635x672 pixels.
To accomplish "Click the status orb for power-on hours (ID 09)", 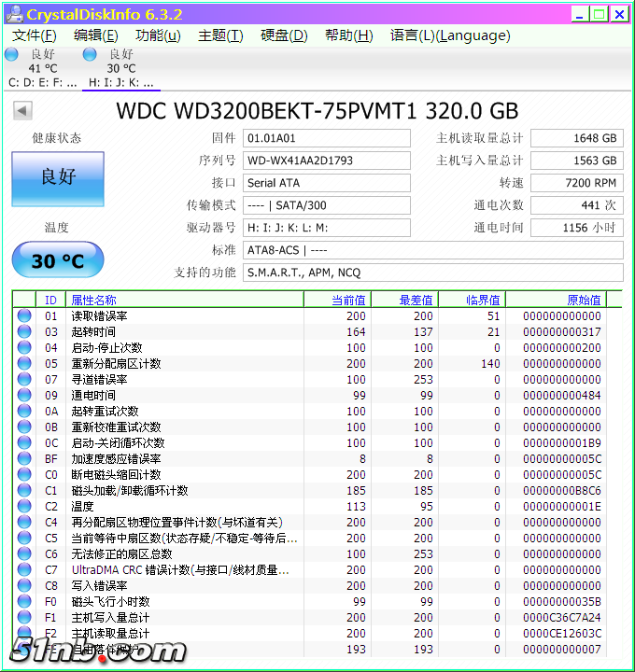I will pyautogui.click(x=24, y=396).
